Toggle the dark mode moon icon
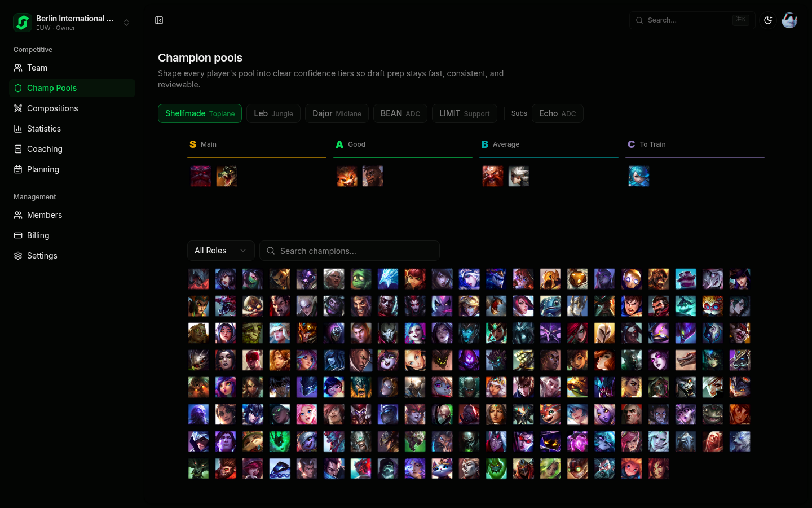This screenshot has height=508, width=812. pos(768,20)
